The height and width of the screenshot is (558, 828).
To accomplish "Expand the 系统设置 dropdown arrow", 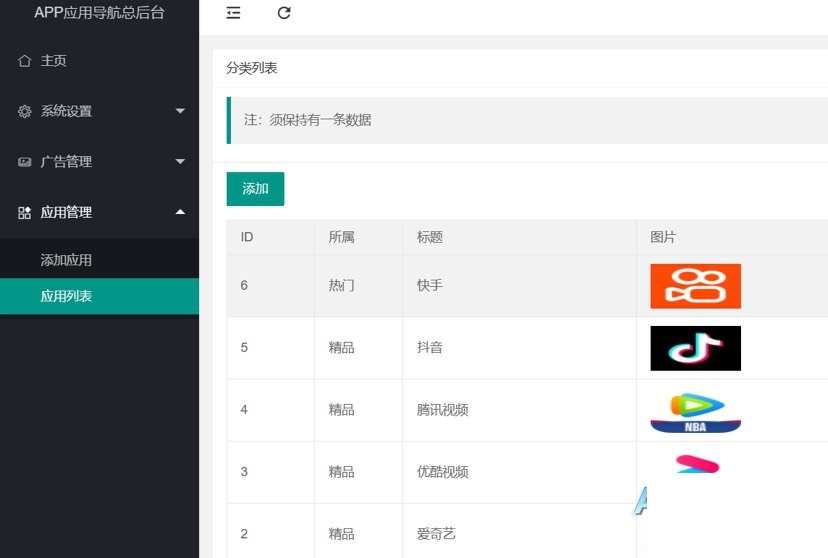I will [x=180, y=111].
